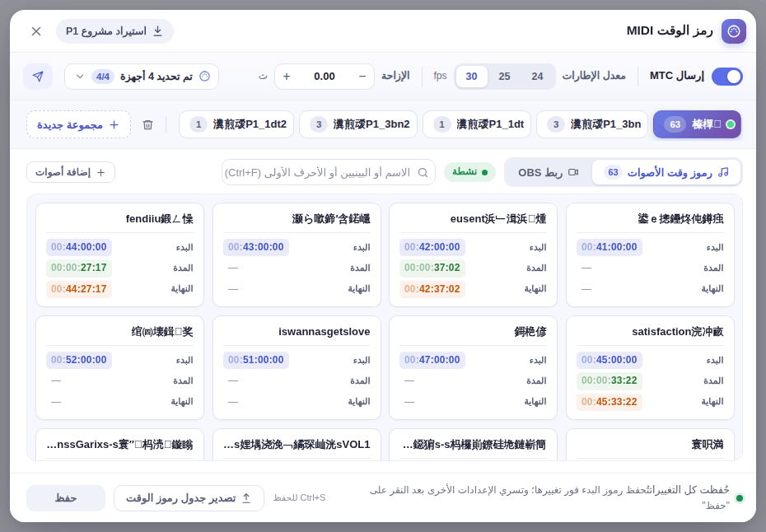
Task: Click إضافة أصوات add sounds button
Action: click(x=71, y=172)
